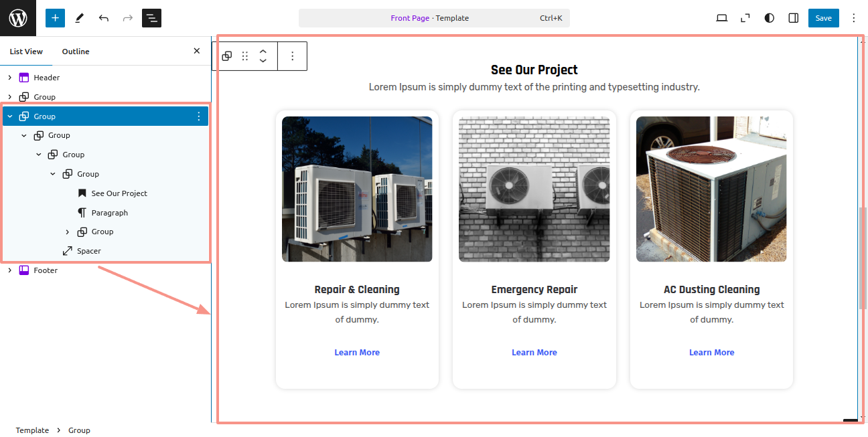Select the See Our Project heading
Image resolution: width=868 pixels, height=437 pixels.
point(534,70)
